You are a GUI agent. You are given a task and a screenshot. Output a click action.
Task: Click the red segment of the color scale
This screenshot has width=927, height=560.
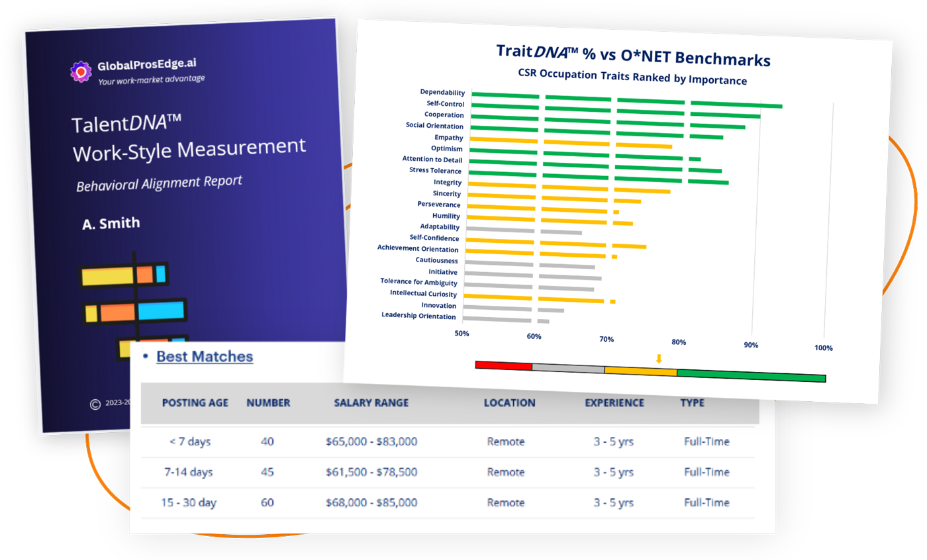504,365
